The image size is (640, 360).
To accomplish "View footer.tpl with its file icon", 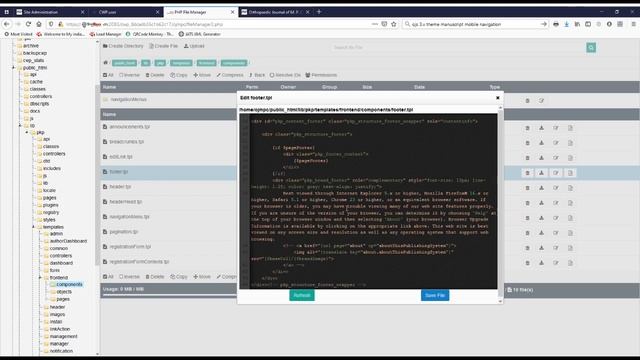I will coord(570,173).
